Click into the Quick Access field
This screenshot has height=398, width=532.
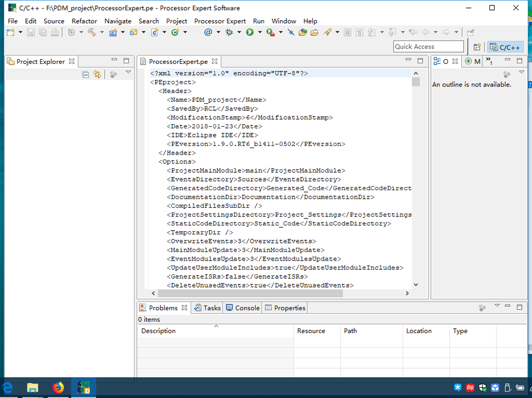tap(429, 46)
